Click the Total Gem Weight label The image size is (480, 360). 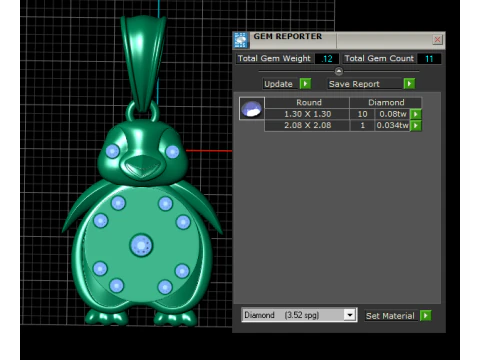(274, 58)
